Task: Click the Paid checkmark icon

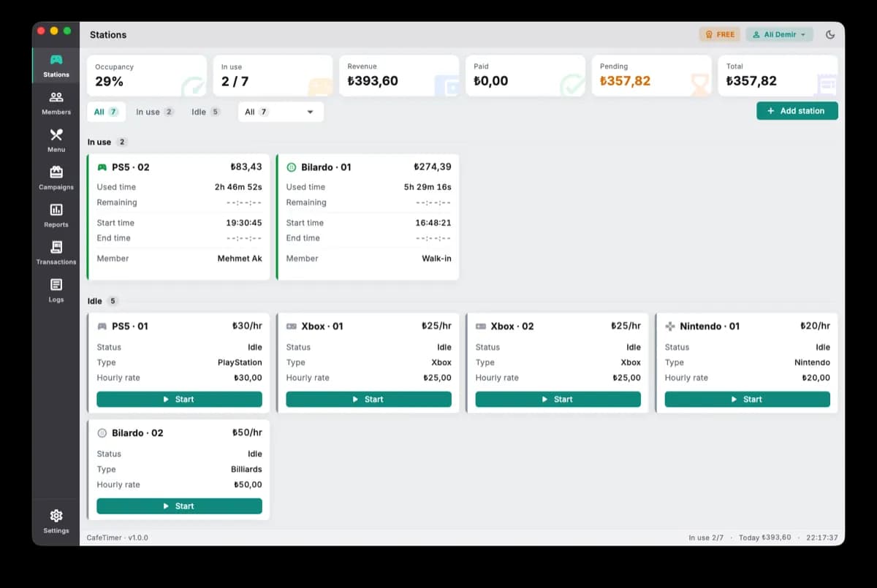Action: (x=572, y=85)
